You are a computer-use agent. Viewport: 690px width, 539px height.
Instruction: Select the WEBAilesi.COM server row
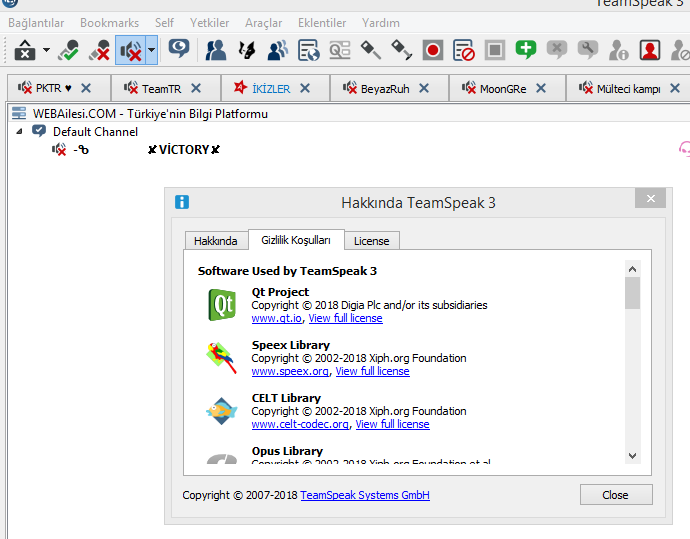tap(349, 114)
